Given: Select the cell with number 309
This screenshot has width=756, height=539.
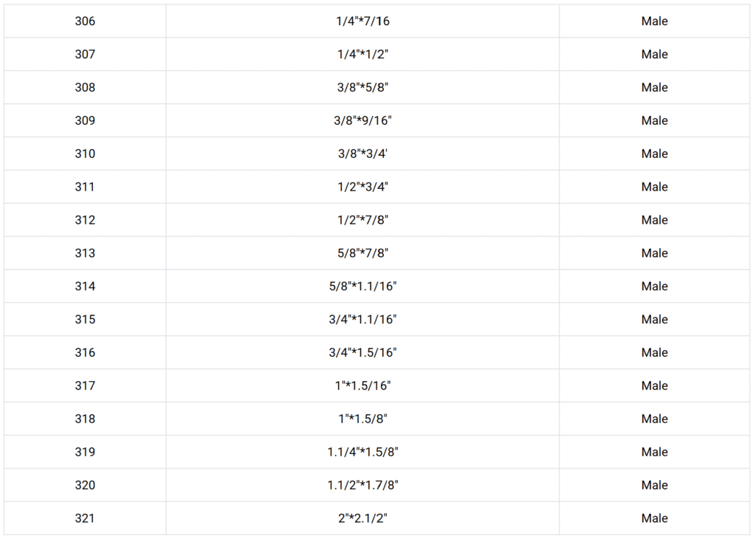Looking at the screenshot, I should [x=85, y=121].
